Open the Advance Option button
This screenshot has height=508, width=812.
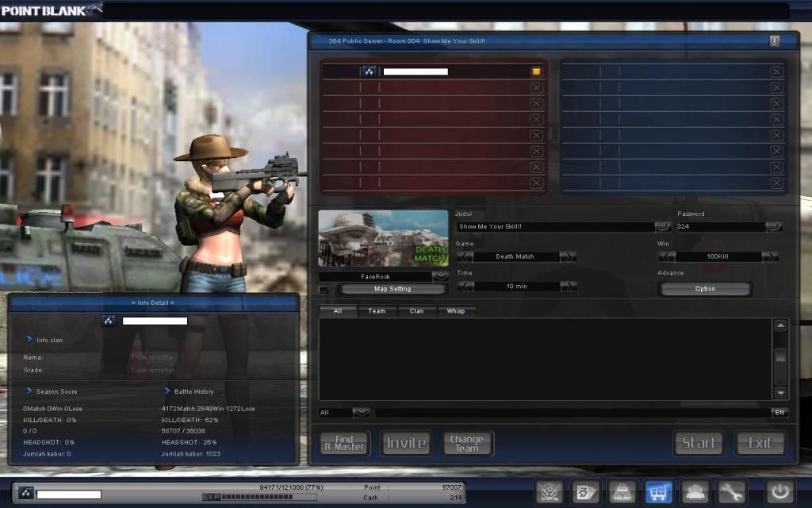point(705,289)
